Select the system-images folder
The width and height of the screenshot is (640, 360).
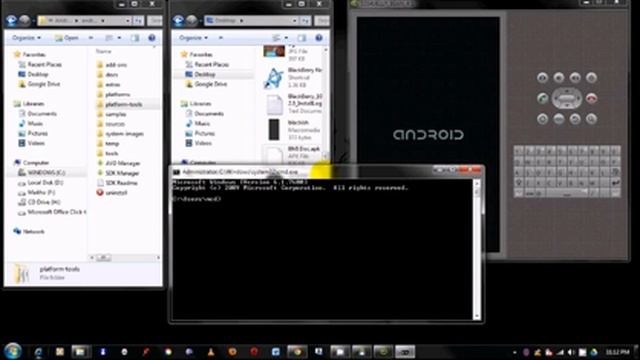pos(120,134)
